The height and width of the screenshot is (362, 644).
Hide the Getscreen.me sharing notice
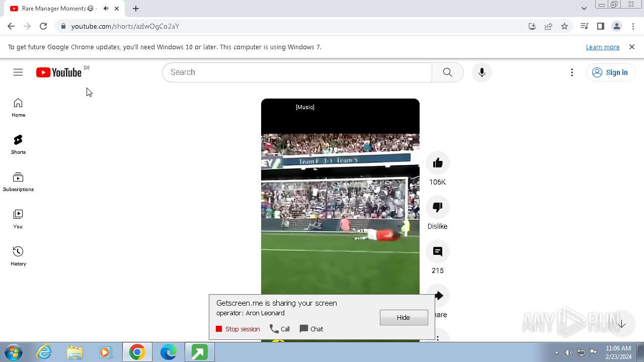[x=404, y=317]
